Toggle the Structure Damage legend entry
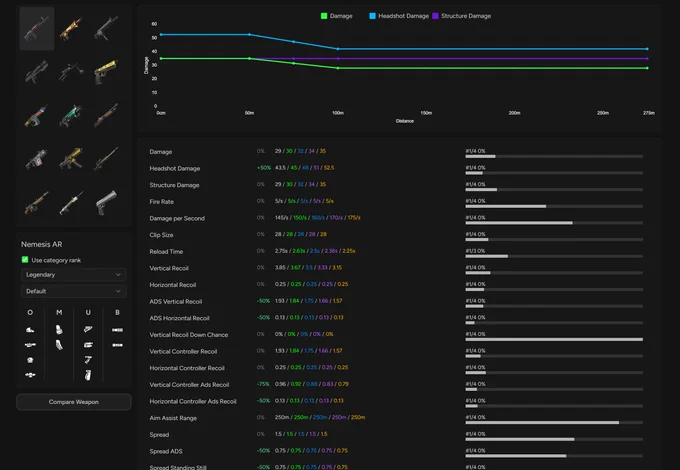 click(x=461, y=16)
